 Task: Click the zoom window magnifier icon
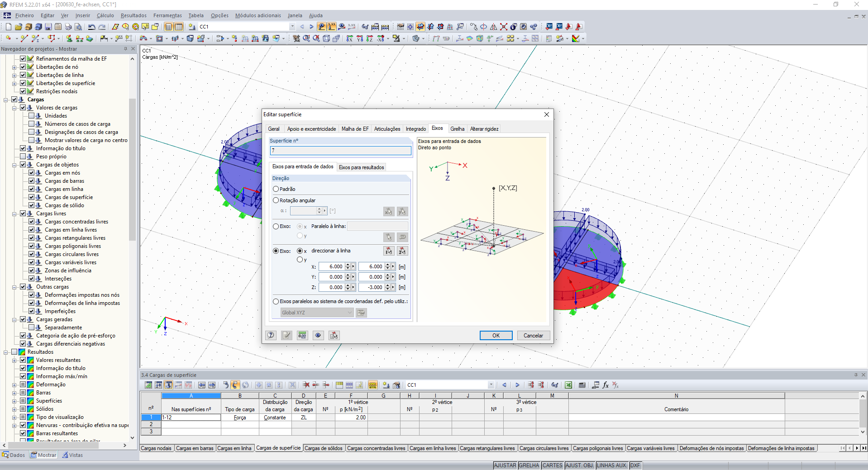click(306, 38)
